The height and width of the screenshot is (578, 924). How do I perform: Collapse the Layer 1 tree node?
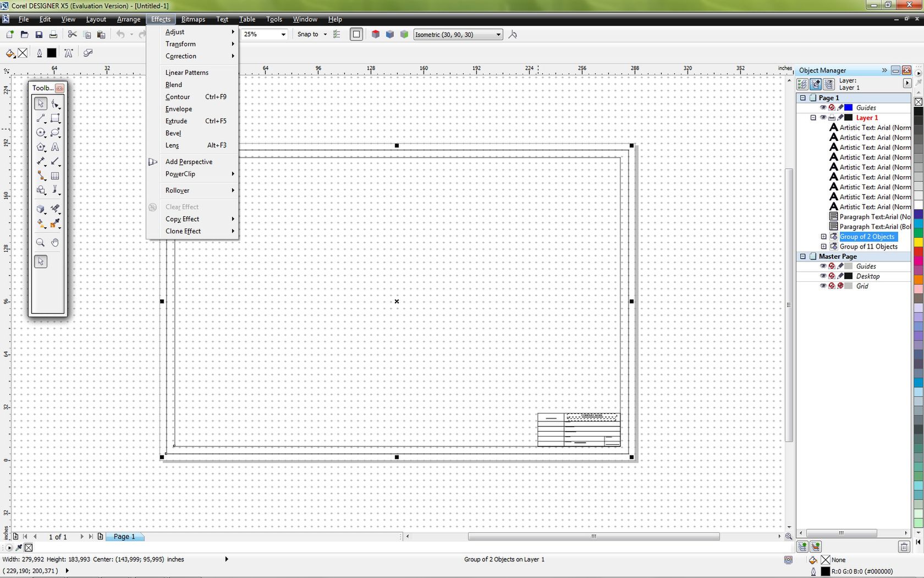click(813, 118)
